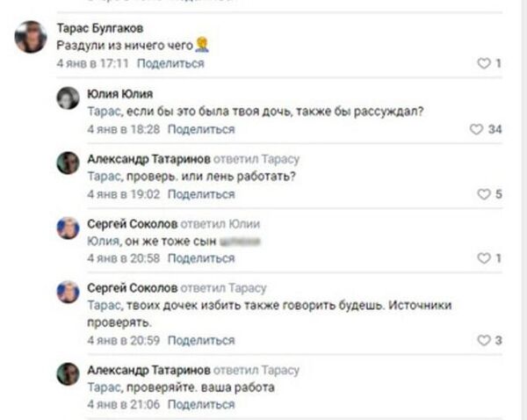527x420 pixels.
Task: Click Поделиться under the 20:59 reply
Action: (x=201, y=340)
